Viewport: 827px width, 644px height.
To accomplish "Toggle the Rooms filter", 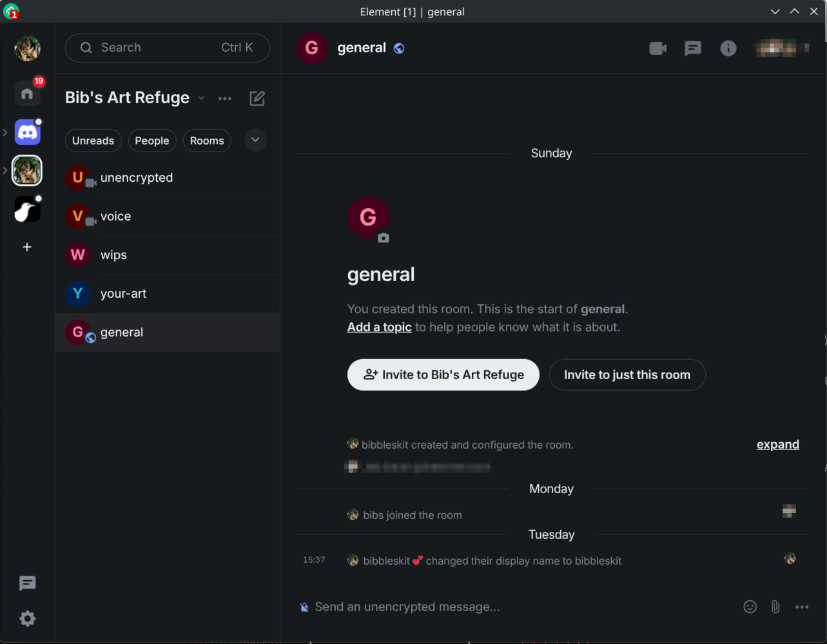I will [207, 141].
